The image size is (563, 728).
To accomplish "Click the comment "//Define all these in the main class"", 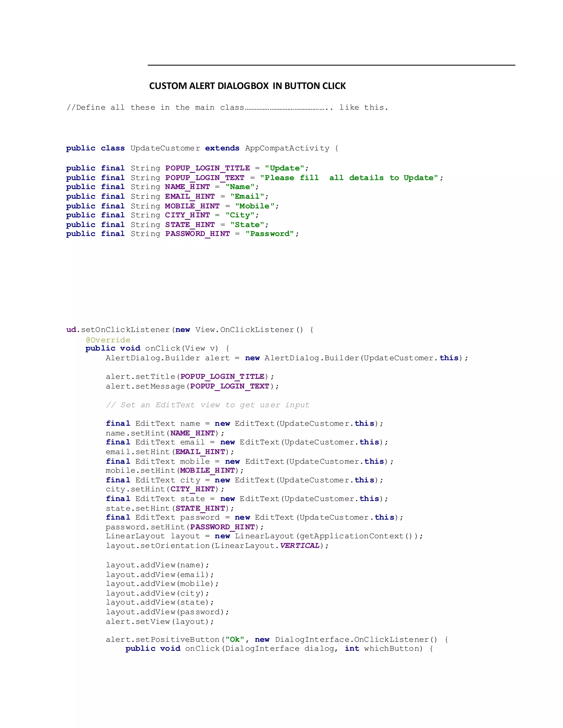I will (x=155, y=107).
